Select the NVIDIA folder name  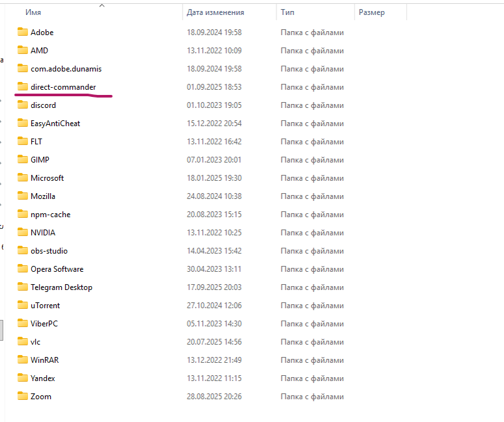pyautogui.click(x=43, y=233)
